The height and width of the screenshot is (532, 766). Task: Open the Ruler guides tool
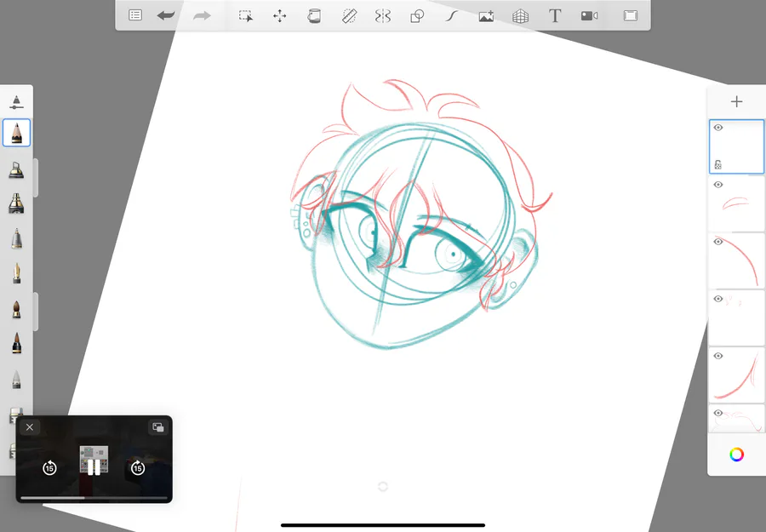(349, 16)
